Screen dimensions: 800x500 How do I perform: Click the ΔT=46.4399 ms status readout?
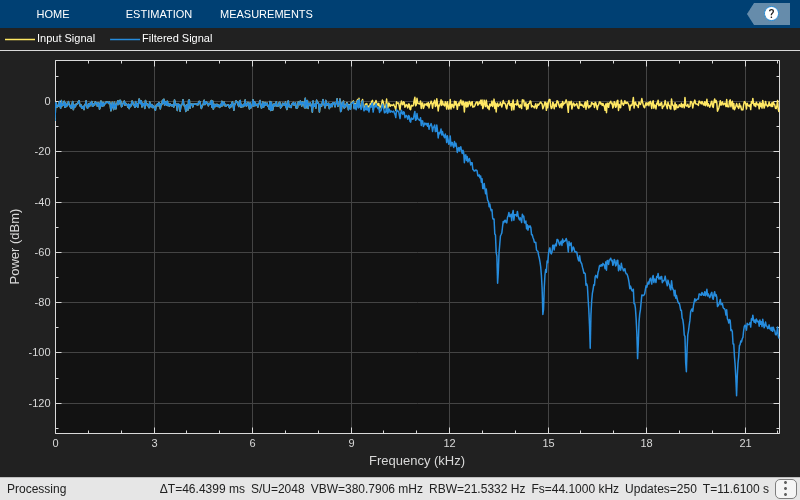pyautogui.click(x=202, y=489)
